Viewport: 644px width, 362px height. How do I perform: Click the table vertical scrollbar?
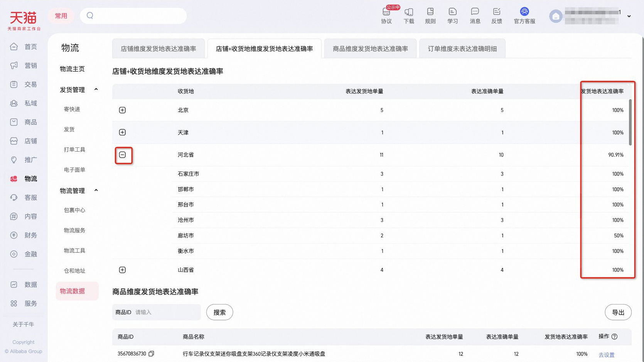[x=631, y=122]
